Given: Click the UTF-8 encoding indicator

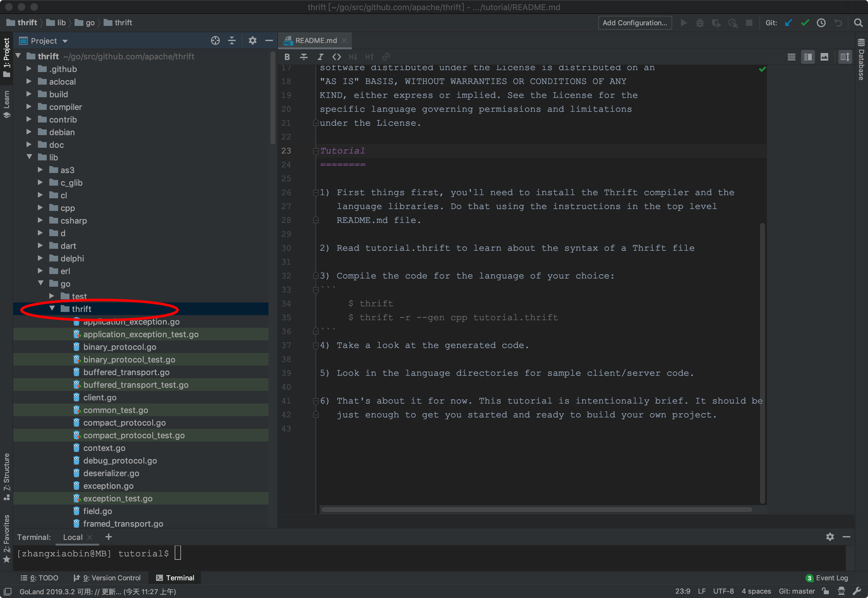Looking at the screenshot, I should (723, 591).
